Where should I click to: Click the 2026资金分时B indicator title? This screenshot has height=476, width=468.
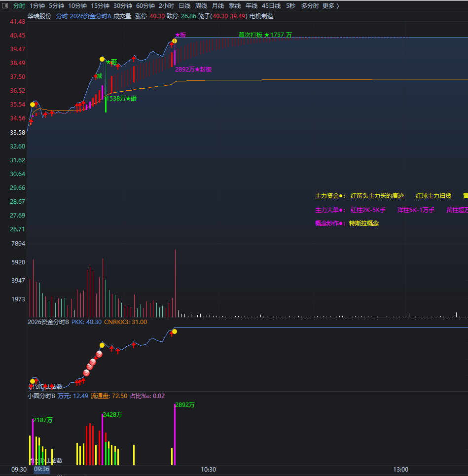48,322
